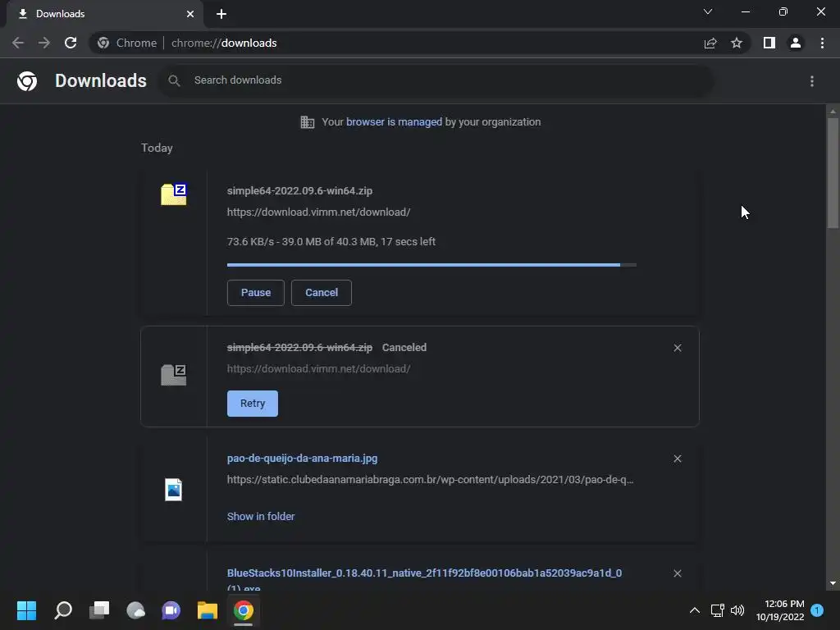Click the zip icon of the active download

[174, 194]
